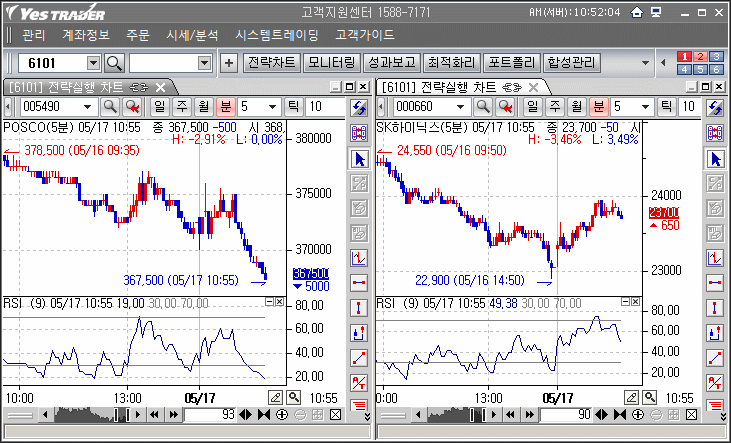Click POSCO chart range scroll slider
This screenshot has height=443, width=731.
(x=122, y=415)
